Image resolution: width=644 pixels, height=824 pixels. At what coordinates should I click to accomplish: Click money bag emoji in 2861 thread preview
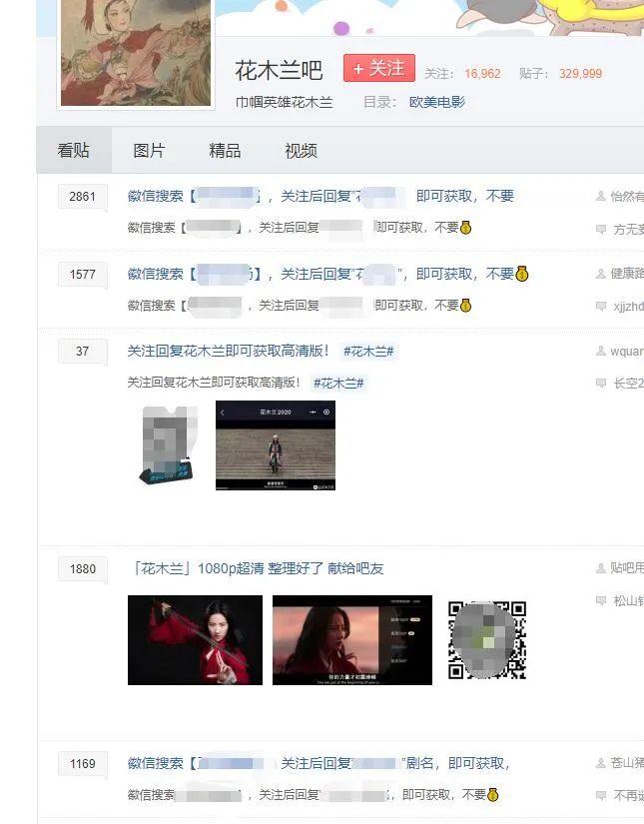465,228
